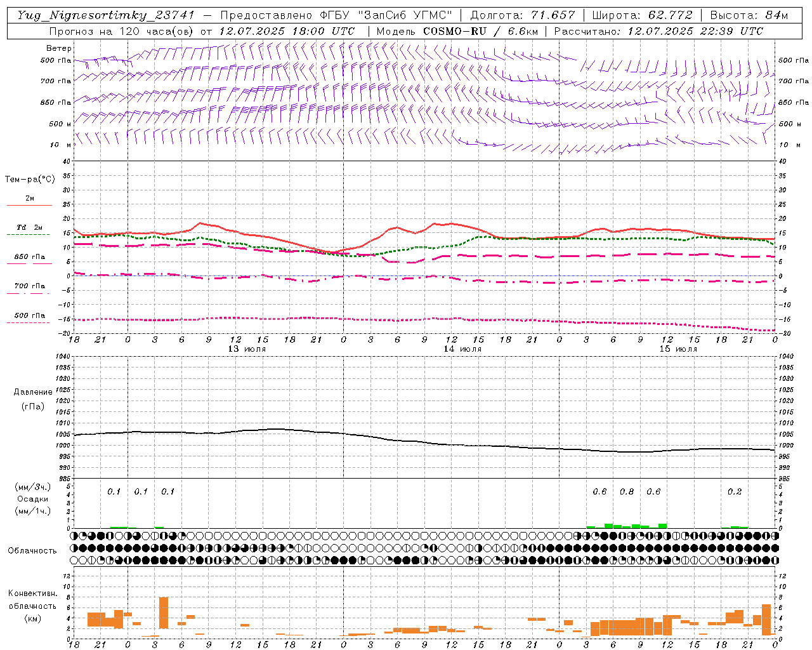This screenshot has height=650, width=812.
Task: Click the latitude value Широта: 62.772
Action: pyautogui.click(x=643, y=15)
